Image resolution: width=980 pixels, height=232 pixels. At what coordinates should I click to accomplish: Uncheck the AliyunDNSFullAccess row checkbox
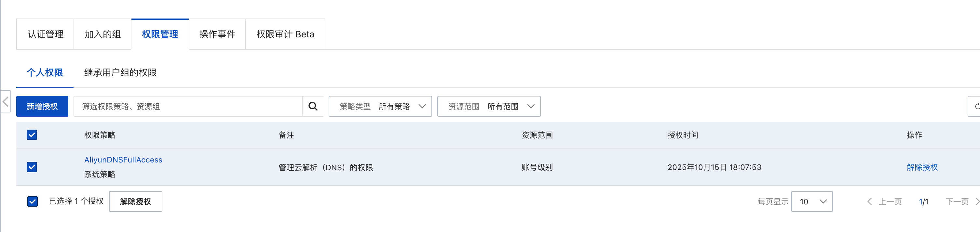pos(32,167)
